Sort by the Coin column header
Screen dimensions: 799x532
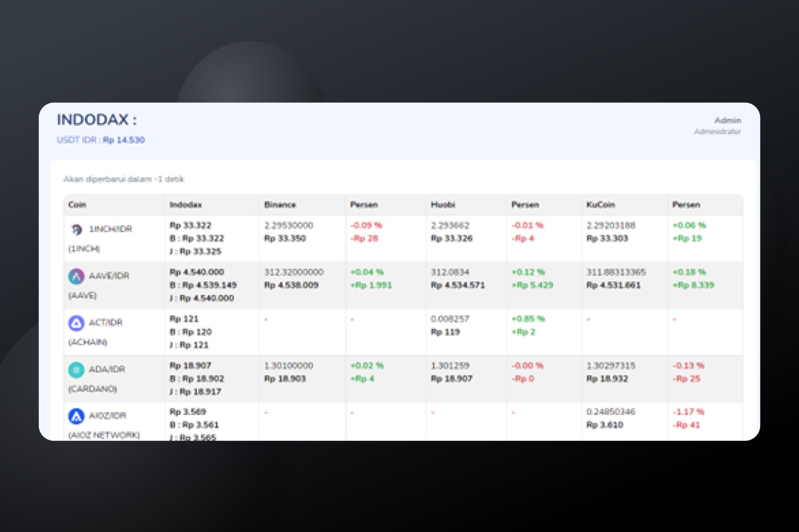[77, 205]
